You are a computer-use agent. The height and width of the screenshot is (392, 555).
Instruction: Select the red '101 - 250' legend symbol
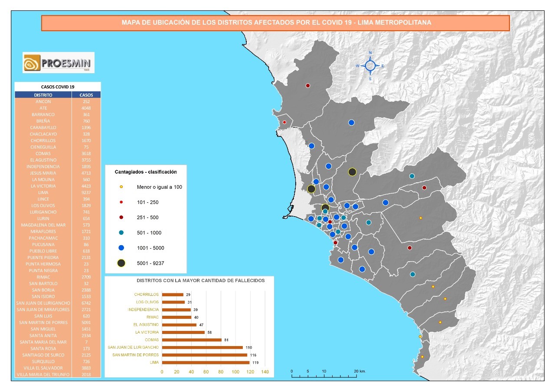(121, 202)
